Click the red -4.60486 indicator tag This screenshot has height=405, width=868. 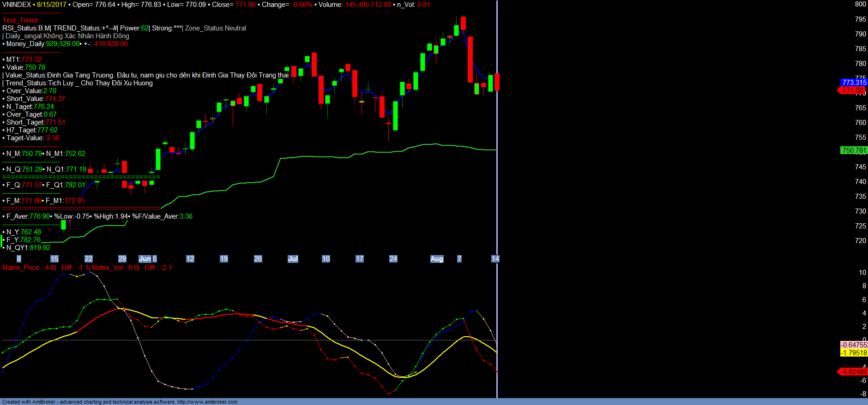click(x=853, y=372)
